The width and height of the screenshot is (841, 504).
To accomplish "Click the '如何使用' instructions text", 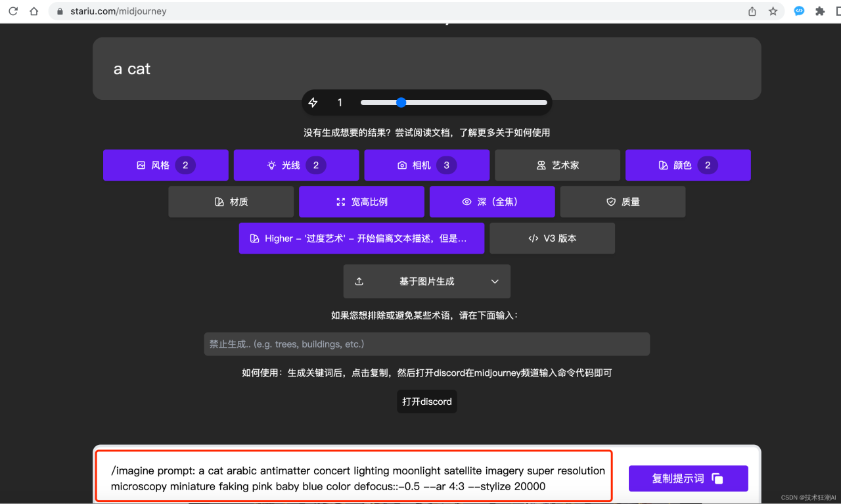I will (x=427, y=373).
